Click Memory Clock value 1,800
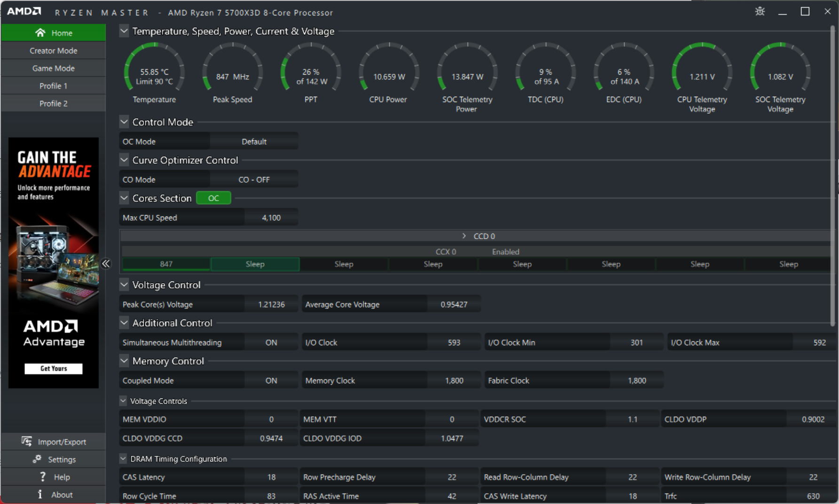Image resolution: width=839 pixels, height=504 pixels. [454, 380]
